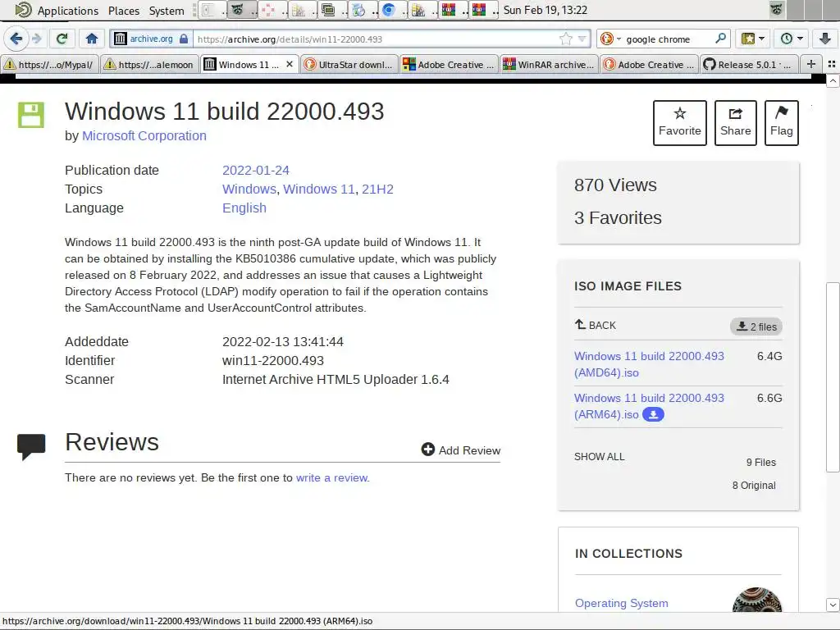Screen dimensions: 840x630
Task: Open the list all tabs button
Action: [832, 64]
